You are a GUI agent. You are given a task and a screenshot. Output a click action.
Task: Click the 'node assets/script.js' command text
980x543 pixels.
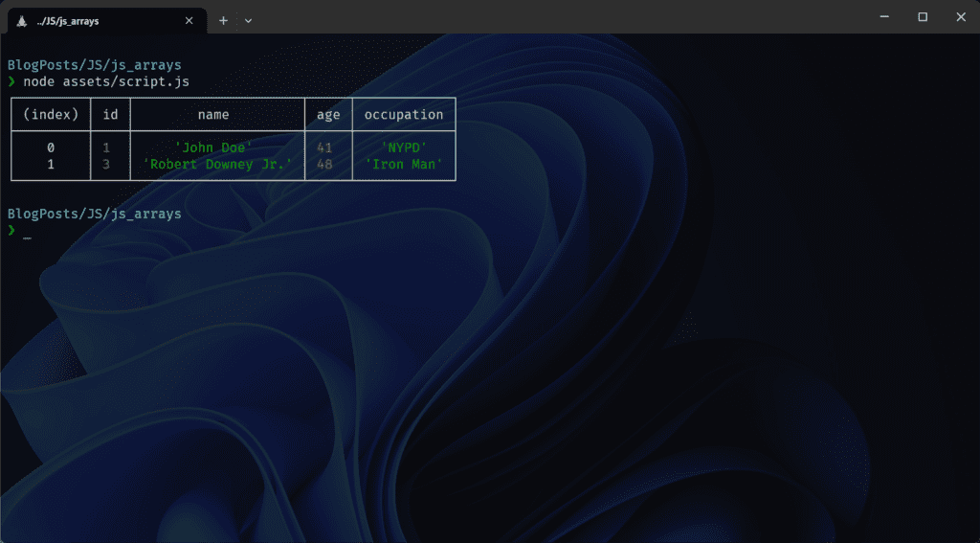[x=106, y=81]
